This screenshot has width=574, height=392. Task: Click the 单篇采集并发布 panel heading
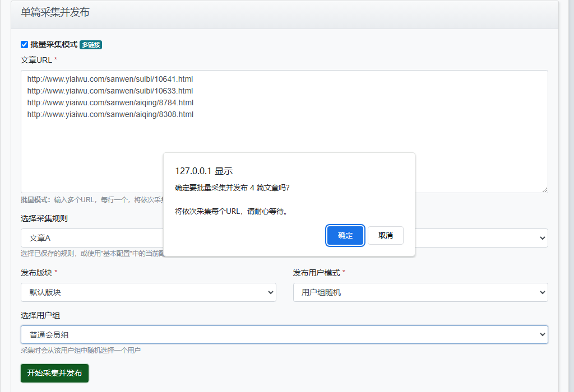tap(55, 12)
